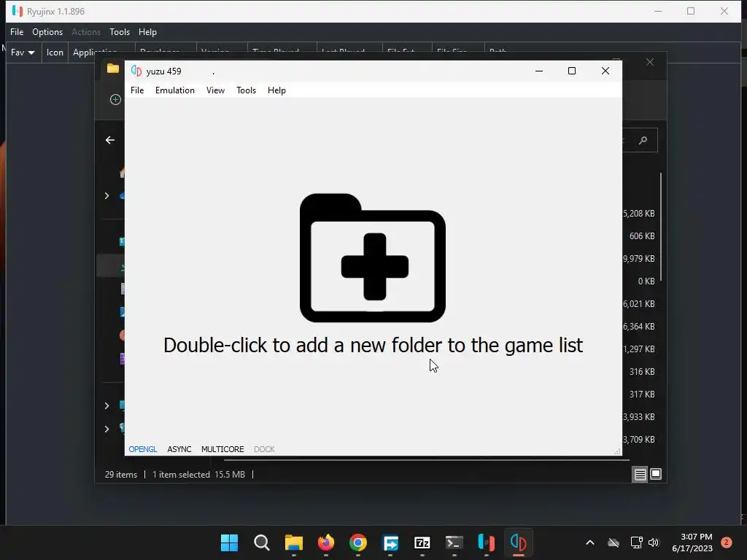Open the yuzu File menu
747x560 pixels.
pos(137,90)
